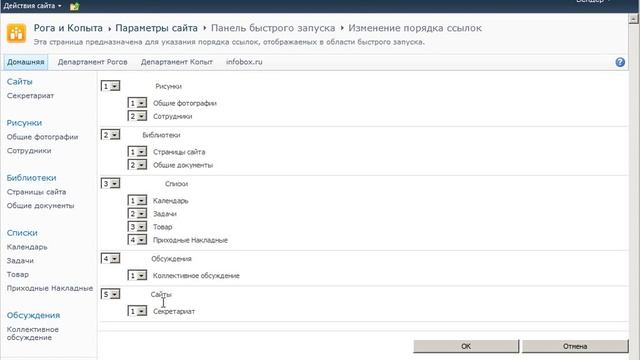Open Страницы сайта in sidebar
This screenshot has width=640, height=360.
coord(36,192)
